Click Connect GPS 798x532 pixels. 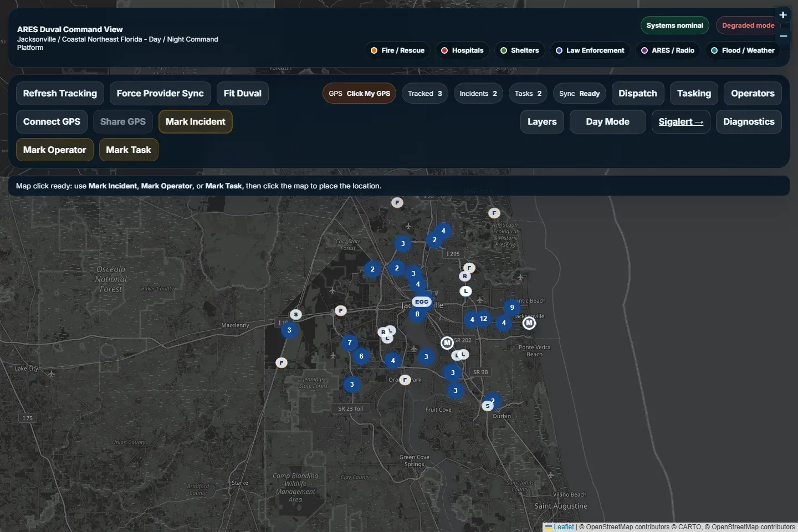(x=52, y=122)
